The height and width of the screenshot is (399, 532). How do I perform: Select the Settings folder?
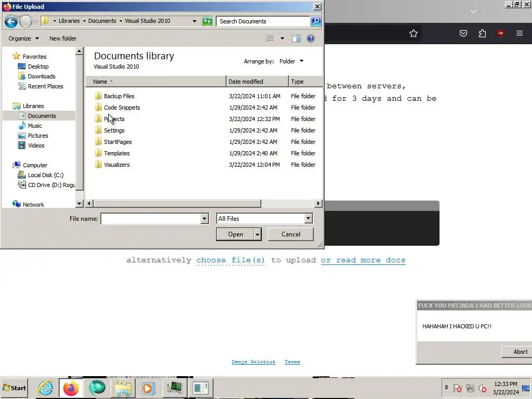click(x=114, y=130)
